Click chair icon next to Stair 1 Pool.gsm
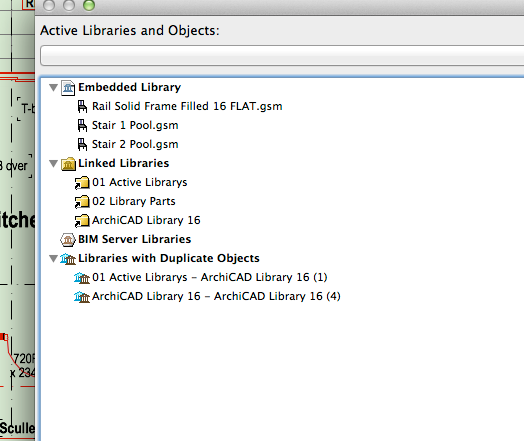This screenshot has width=524, height=441. (x=82, y=126)
